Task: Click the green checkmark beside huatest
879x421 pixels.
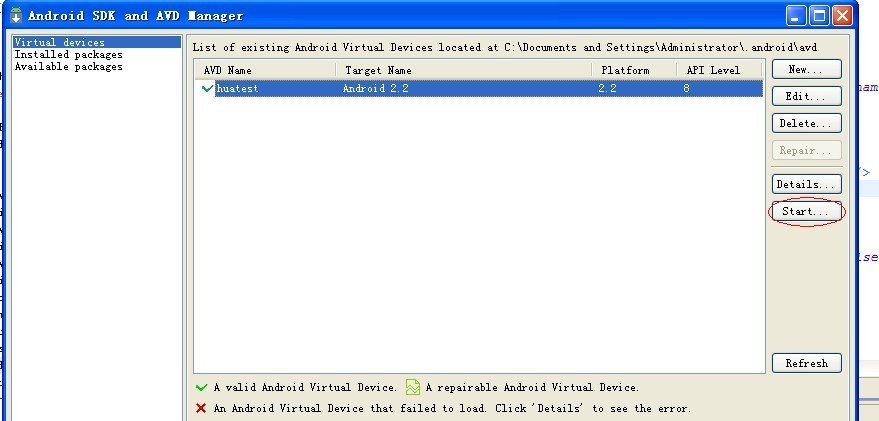Action: (208, 88)
